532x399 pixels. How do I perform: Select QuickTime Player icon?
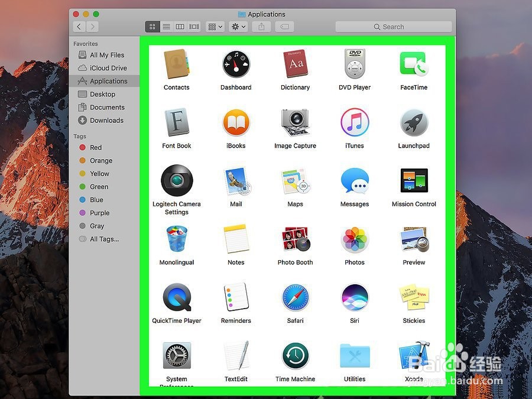coord(176,297)
